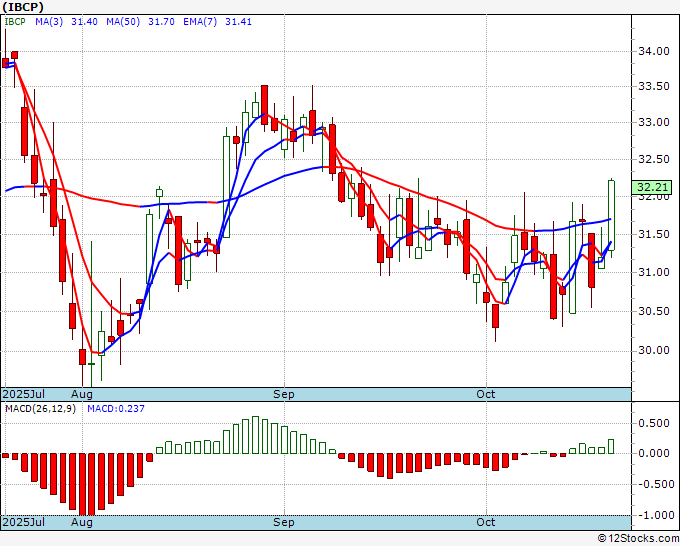Screen dimensions: 680x546
Task: Click the 34.00 price axis label
Action: [x=654, y=52]
